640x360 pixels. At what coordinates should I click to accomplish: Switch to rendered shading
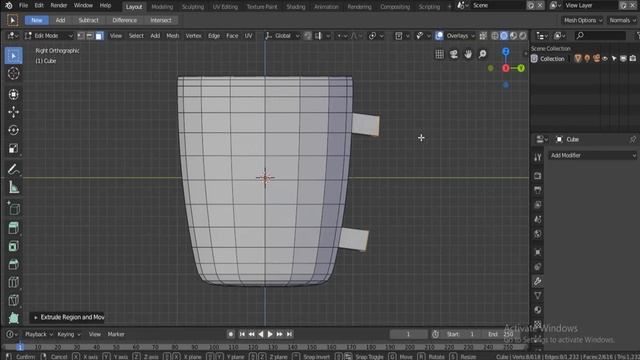[x=522, y=36]
